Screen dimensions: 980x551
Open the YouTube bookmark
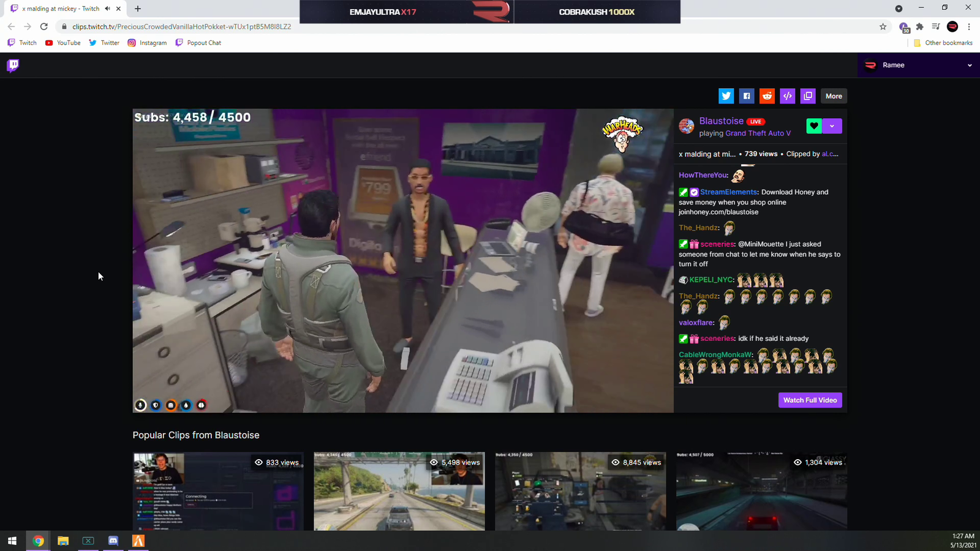tap(63, 43)
